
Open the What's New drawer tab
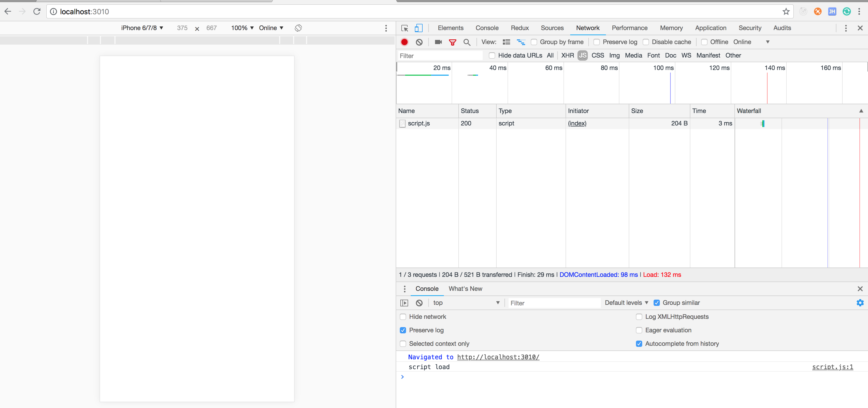tap(465, 289)
